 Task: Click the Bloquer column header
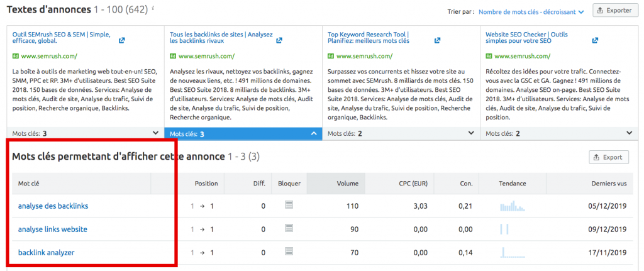pos(289,184)
